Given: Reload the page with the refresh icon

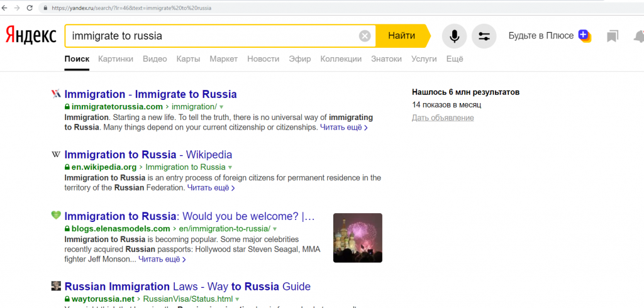Looking at the screenshot, I should [x=30, y=8].
